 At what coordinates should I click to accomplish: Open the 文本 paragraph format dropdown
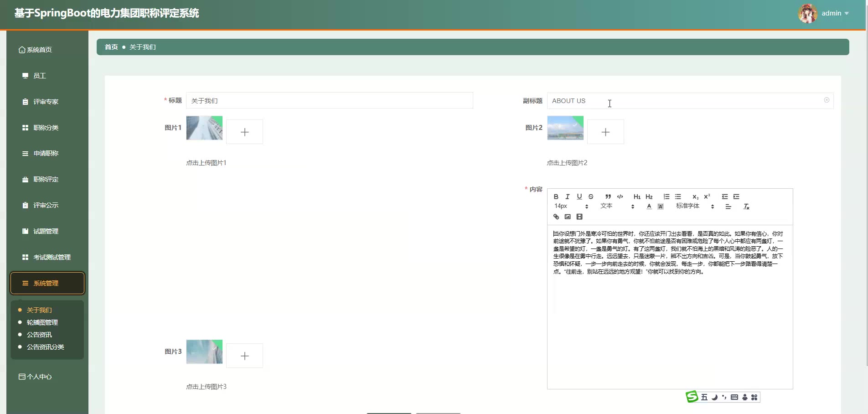617,207
